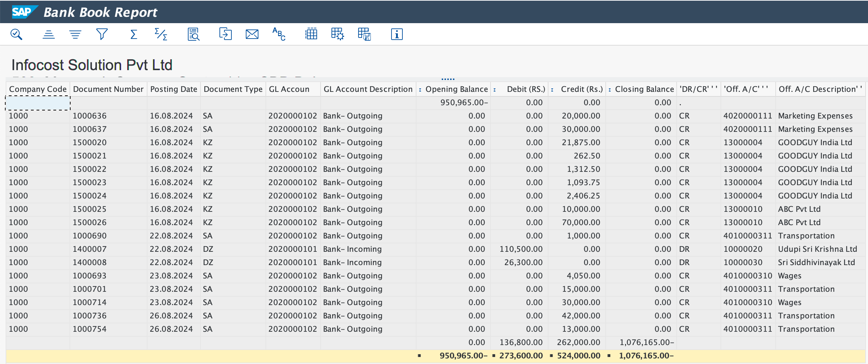Open the Information icon
Screen dimensions: 868x364
[x=397, y=34]
